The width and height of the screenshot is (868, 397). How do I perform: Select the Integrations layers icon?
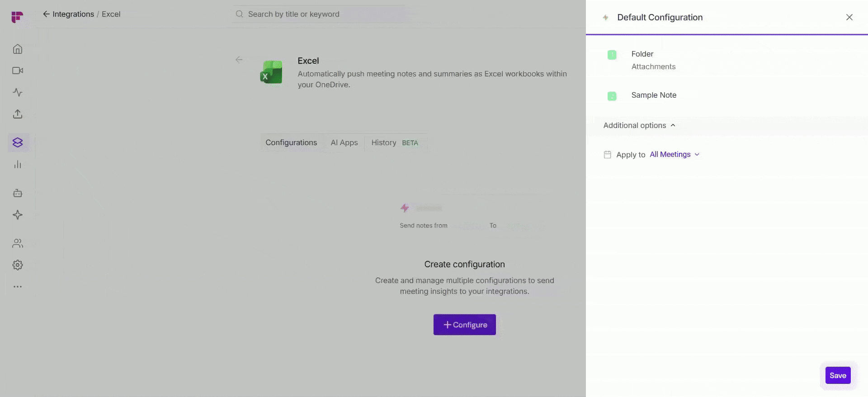coord(18,142)
